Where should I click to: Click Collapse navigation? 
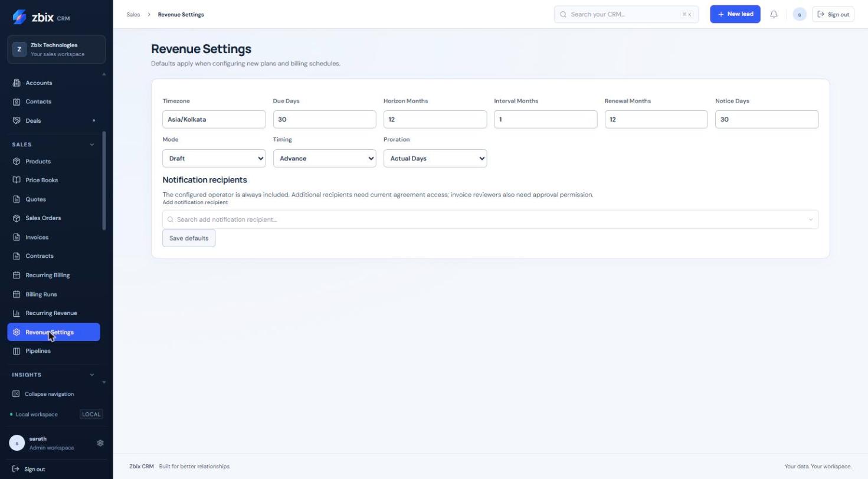click(43, 394)
